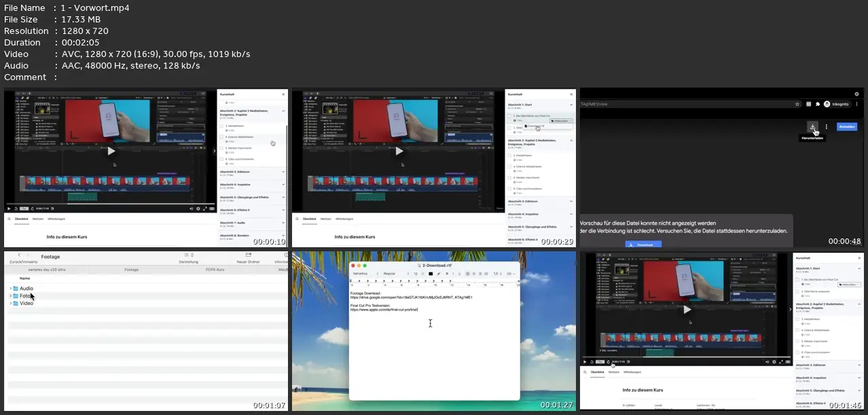Mute volume icon in the 00:00:10 thumbnail
Viewport: 868px width, 415px height.
click(x=191, y=209)
